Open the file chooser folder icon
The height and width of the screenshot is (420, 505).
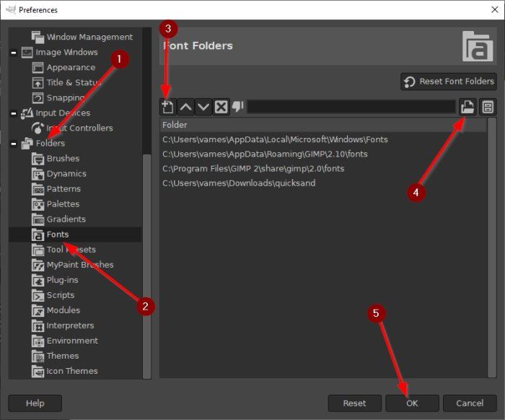(x=467, y=107)
